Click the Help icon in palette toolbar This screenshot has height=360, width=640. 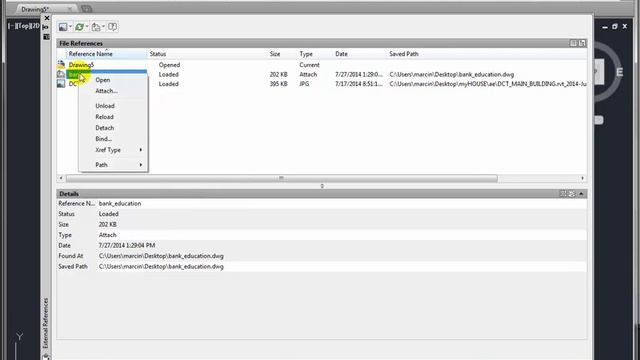tap(112, 27)
